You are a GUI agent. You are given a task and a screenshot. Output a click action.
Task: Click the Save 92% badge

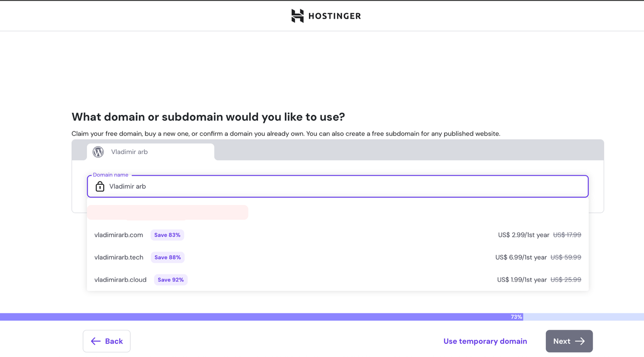point(171,280)
